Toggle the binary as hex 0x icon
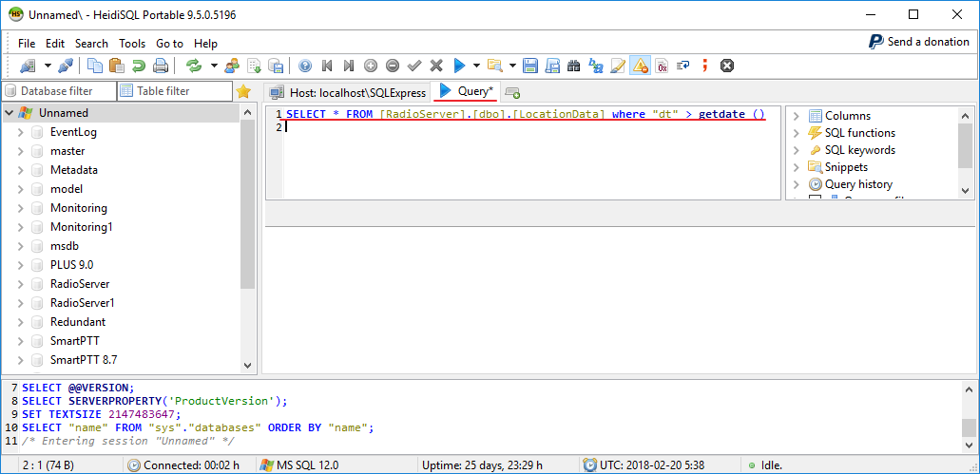 tap(662, 66)
